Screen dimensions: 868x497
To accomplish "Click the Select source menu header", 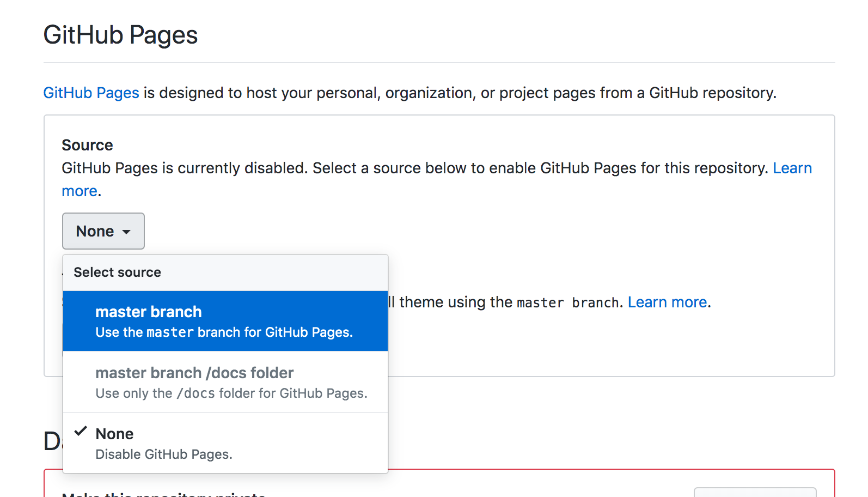I will coord(117,272).
